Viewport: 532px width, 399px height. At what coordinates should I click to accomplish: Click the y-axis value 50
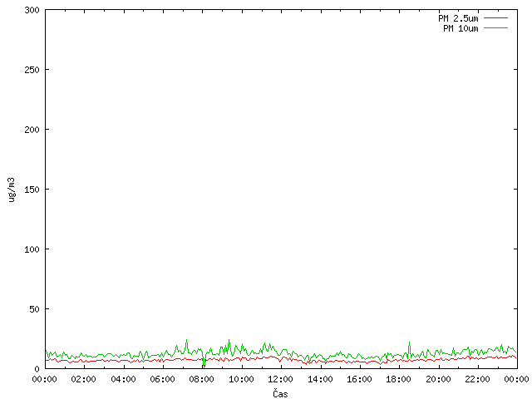(x=34, y=309)
